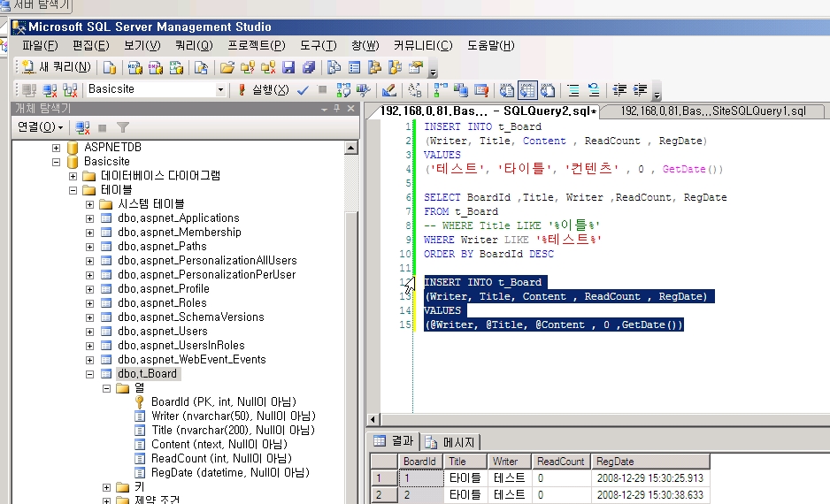Open the 연결(O) dropdown in Object Explorer
Image resolution: width=830 pixels, height=504 pixels.
[40, 127]
